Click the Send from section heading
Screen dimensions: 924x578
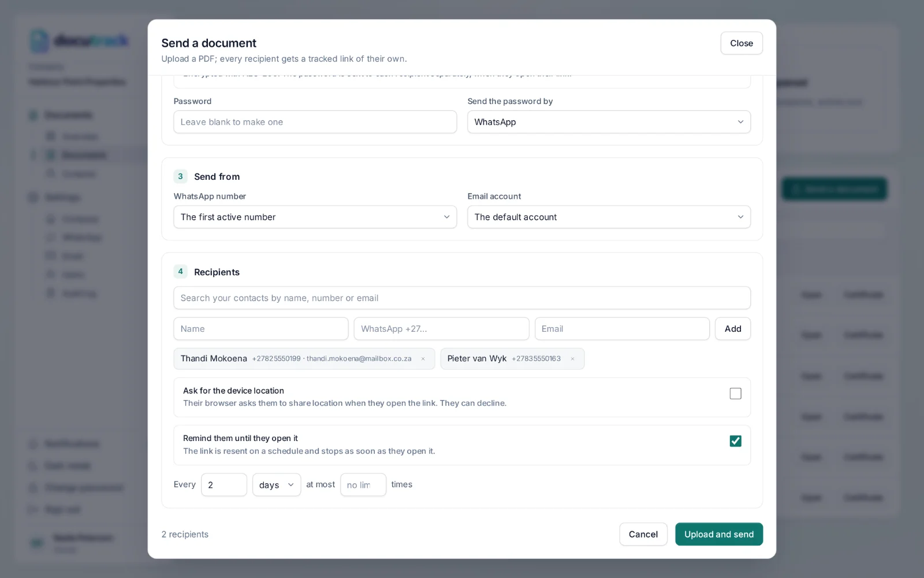click(x=217, y=177)
